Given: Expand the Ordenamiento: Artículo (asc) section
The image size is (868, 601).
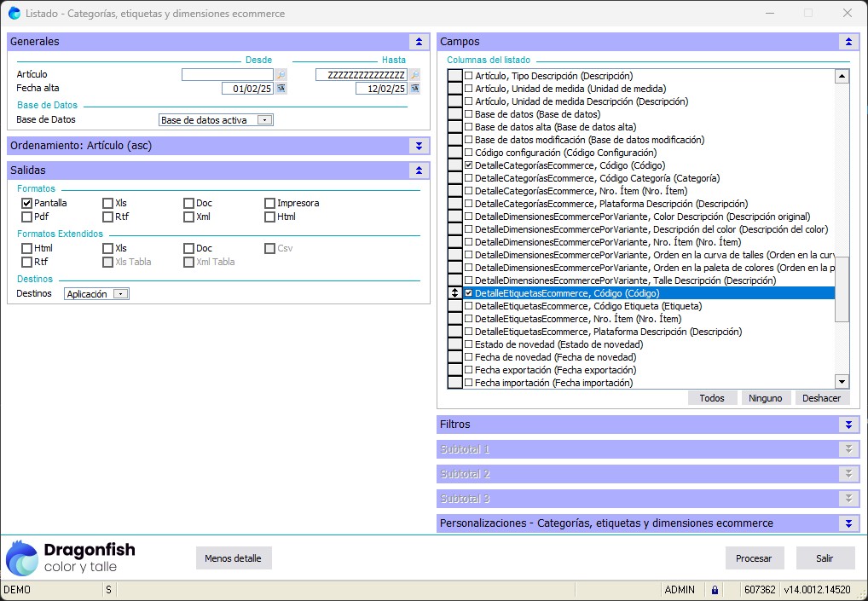Looking at the screenshot, I should pyautogui.click(x=418, y=146).
